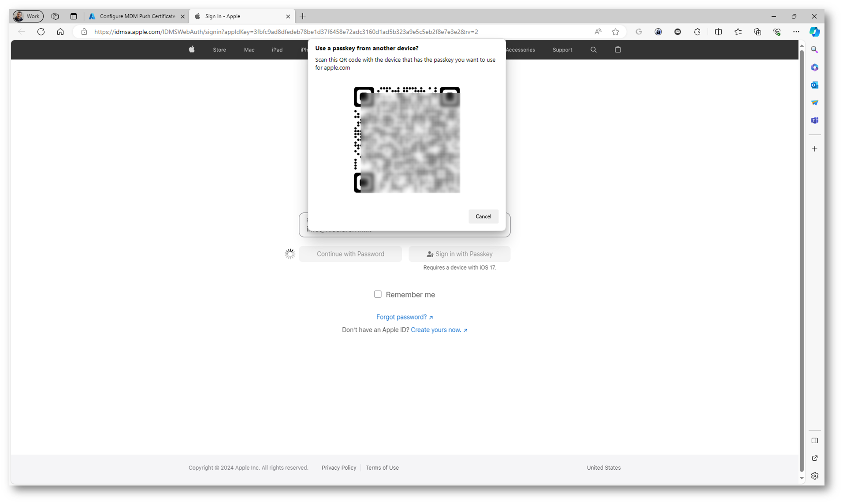
Task: Click the Apple logo in the navigation bar
Action: (192, 49)
